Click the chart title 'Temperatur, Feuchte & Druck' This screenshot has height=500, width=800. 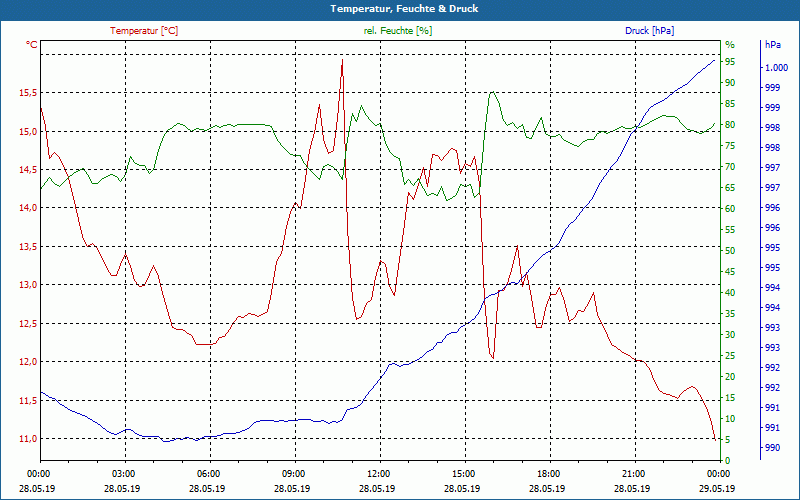pos(404,9)
